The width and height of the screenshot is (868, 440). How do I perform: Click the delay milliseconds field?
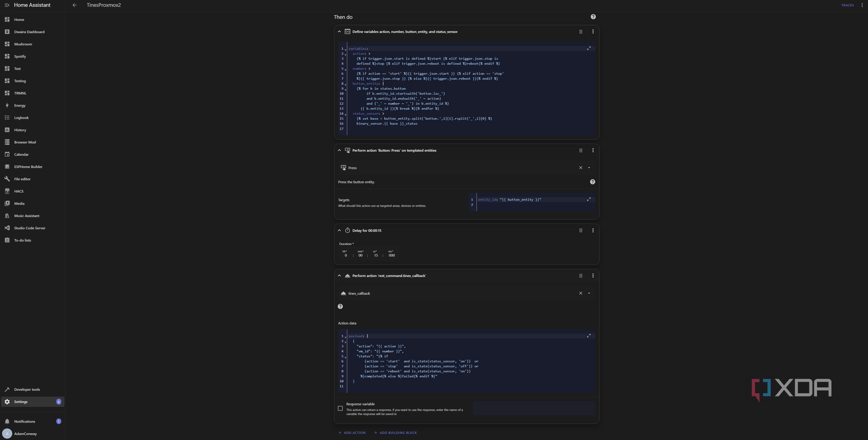tap(392, 255)
